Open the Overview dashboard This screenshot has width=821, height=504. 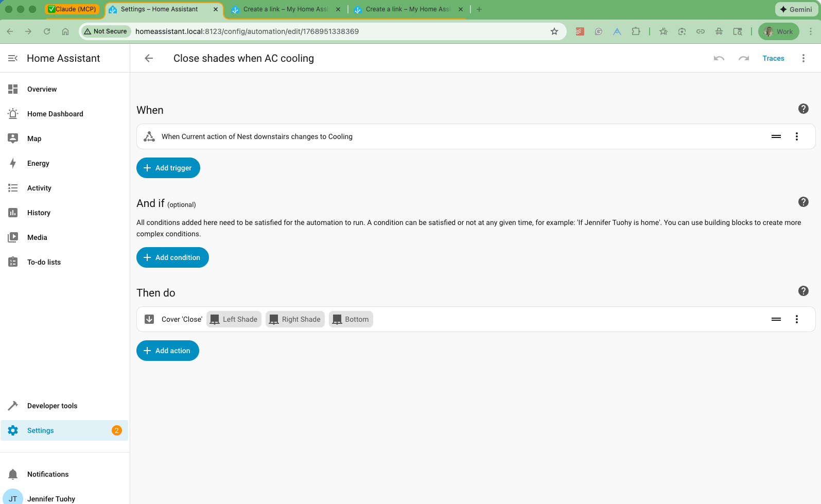tap(64, 89)
